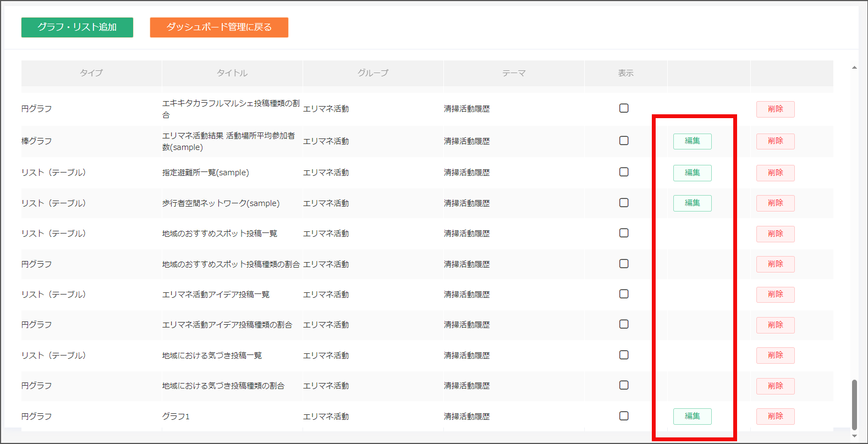
Task: Toggle display checkbox for エリマネ活動結果 活動場所平均参加者数(sample)
Action: coord(624,141)
